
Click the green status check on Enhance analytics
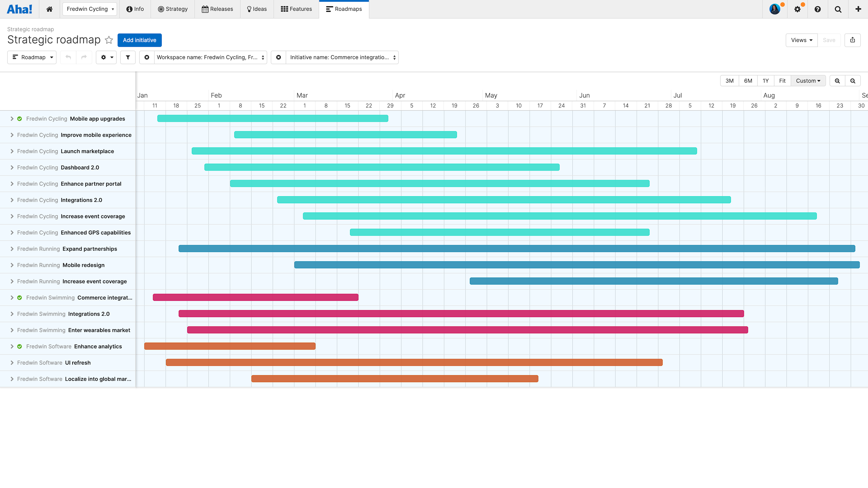tap(20, 346)
